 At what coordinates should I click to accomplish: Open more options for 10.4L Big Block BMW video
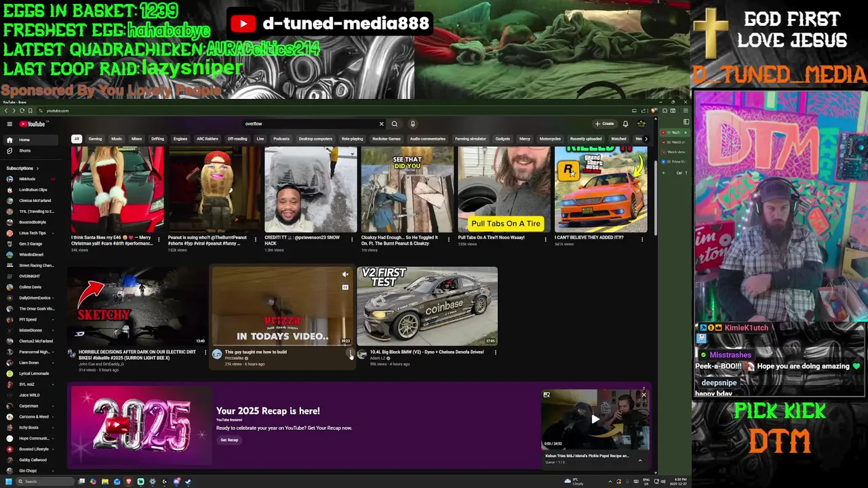tap(496, 353)
